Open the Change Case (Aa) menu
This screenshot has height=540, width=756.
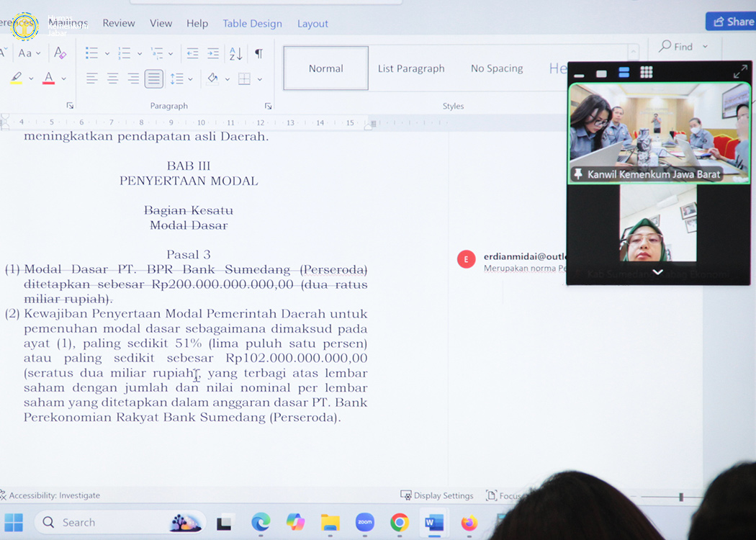point(29,53)
